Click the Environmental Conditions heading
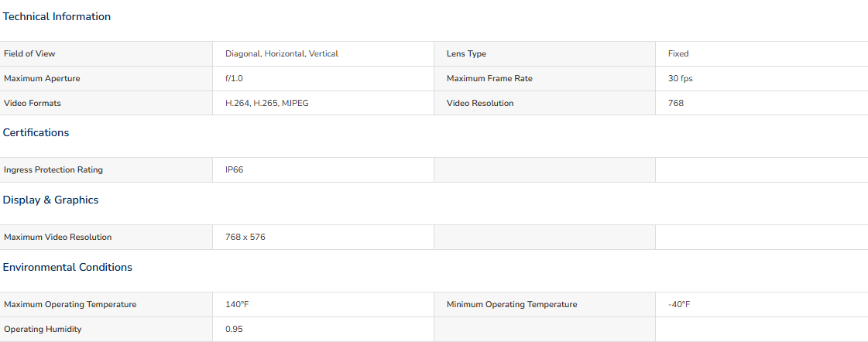This screenshot has width=868, height=342. click(67, 267)
